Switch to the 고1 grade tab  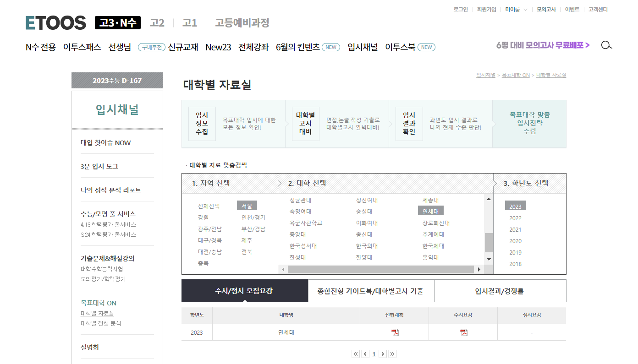coord(189,23)
